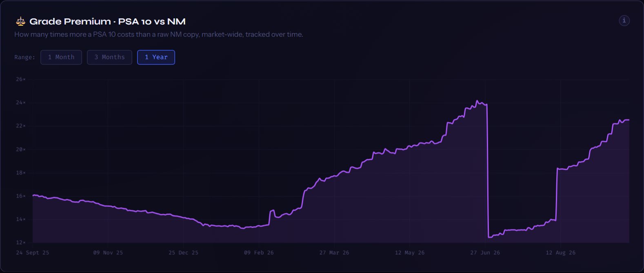Click the '12 May 26' date label
Viewport: 644px width, 273px height.
coord(410,253)
